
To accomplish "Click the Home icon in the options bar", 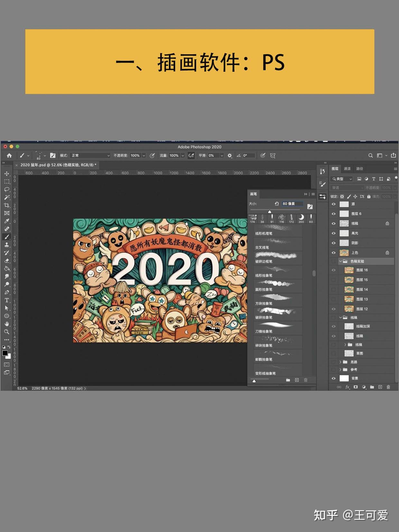I will point(9,155).
